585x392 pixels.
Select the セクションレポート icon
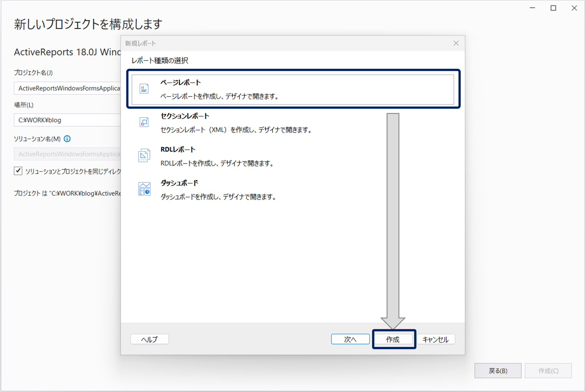[144, 122]
